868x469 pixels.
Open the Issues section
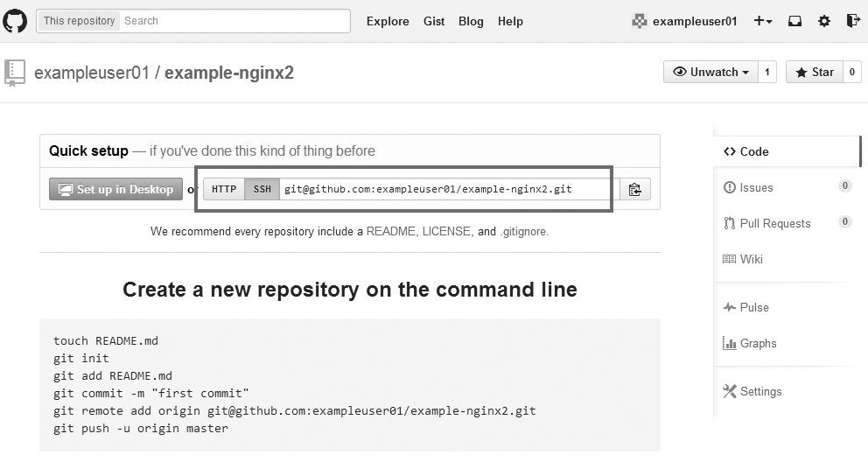(x=756, y=187)
